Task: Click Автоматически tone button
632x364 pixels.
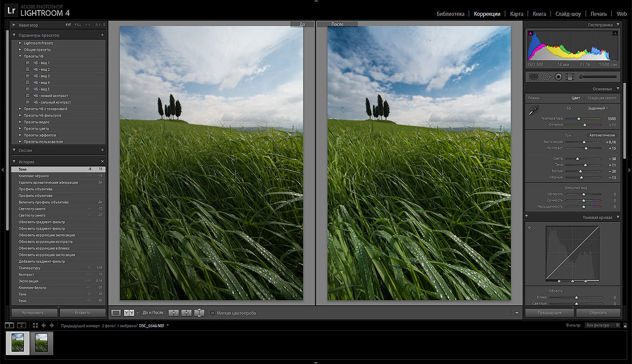Action: 601,135
